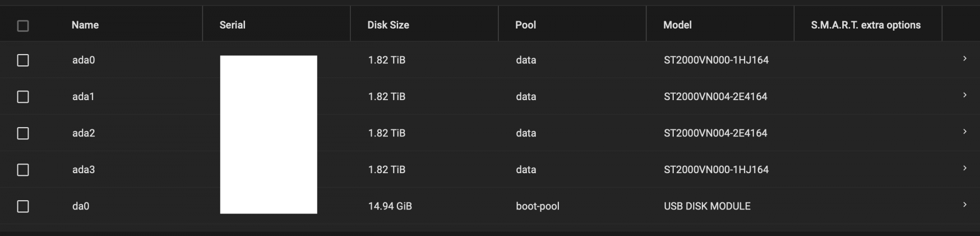Expand the ada3 disk details chevron
Screen dimensions: 980x236
pyautogui.click(x=965, y=168)
